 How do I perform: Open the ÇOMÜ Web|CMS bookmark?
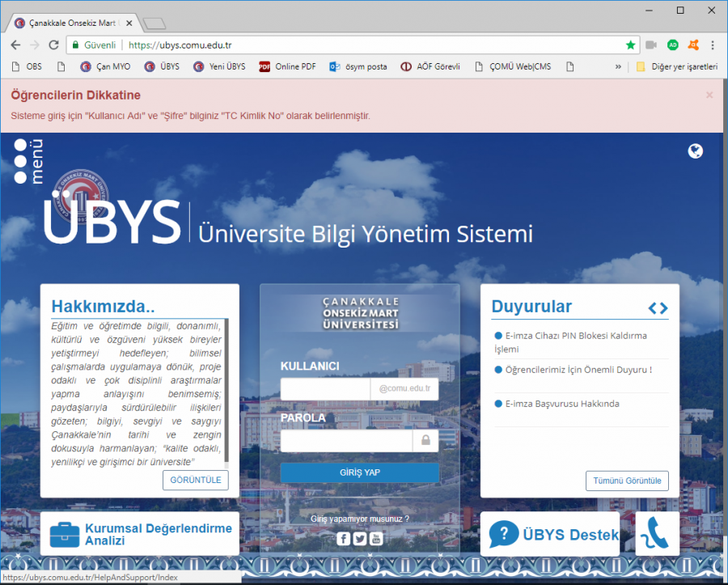(513, 67)
